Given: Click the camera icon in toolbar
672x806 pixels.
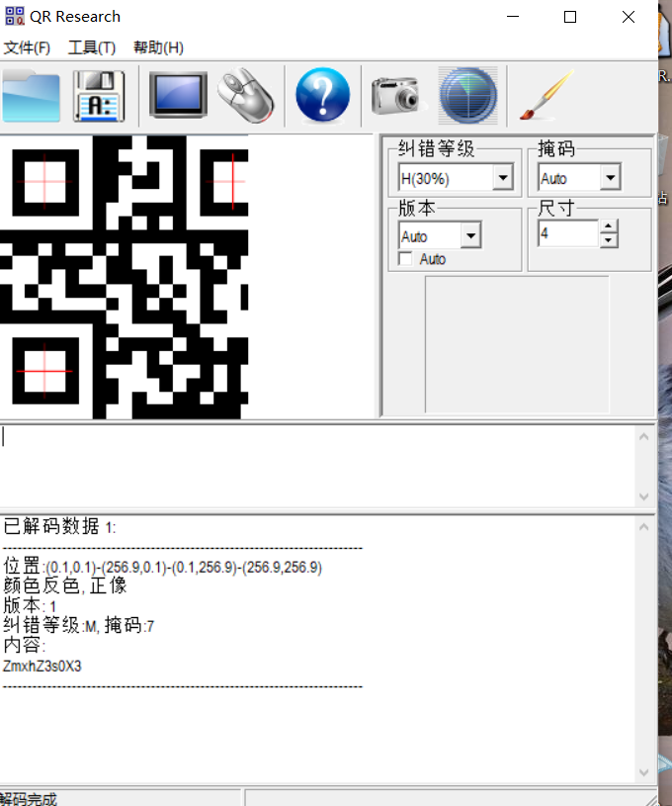Looking at the screenshot, I should (x=396, y=96).
